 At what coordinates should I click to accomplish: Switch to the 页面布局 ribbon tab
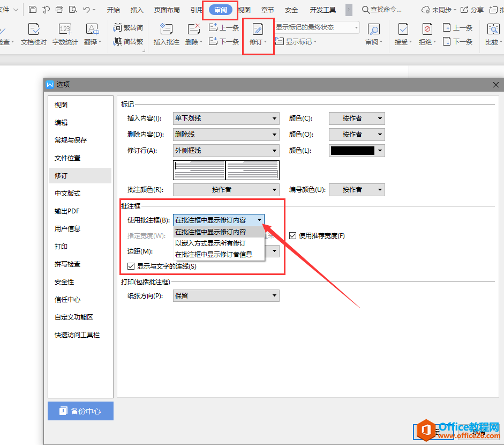click(167, 10)
